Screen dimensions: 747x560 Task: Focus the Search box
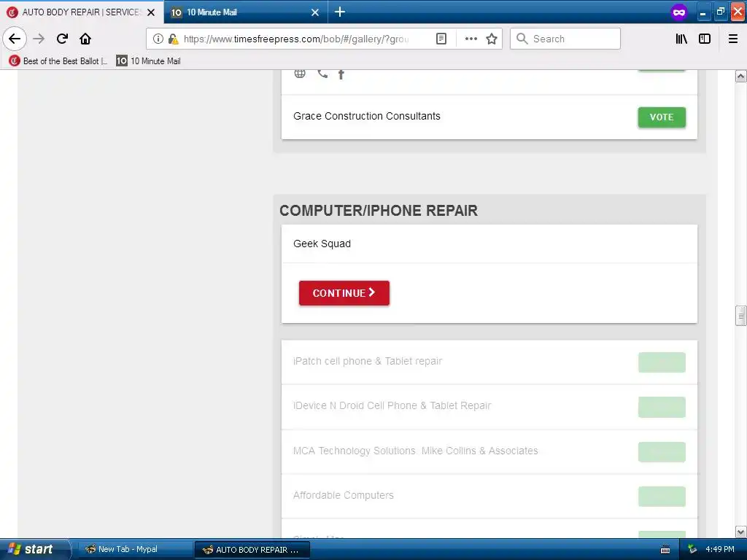tap(565, 39)
